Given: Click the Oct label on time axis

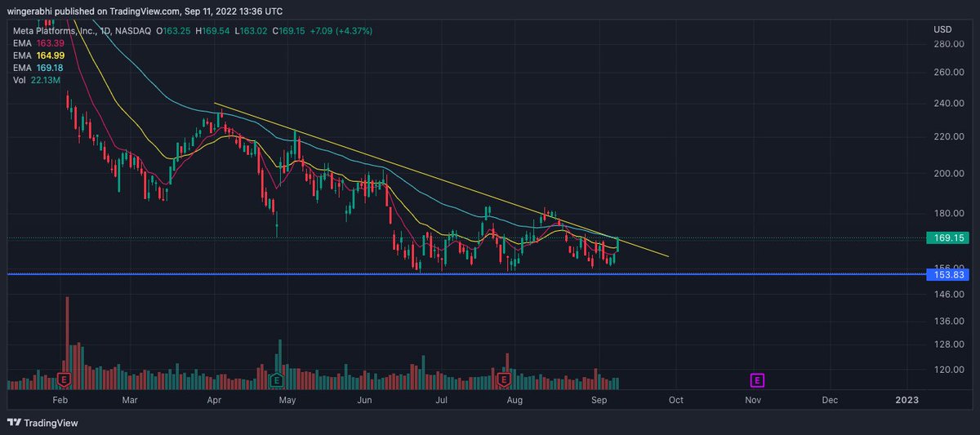Looking at the screenshot, I should click(675, 400).
